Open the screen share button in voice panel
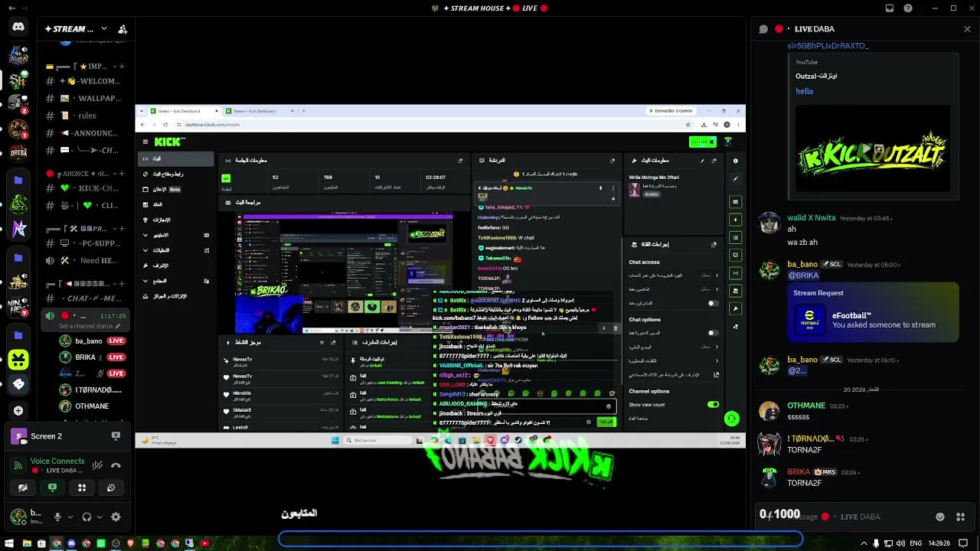 coord(52,487)
